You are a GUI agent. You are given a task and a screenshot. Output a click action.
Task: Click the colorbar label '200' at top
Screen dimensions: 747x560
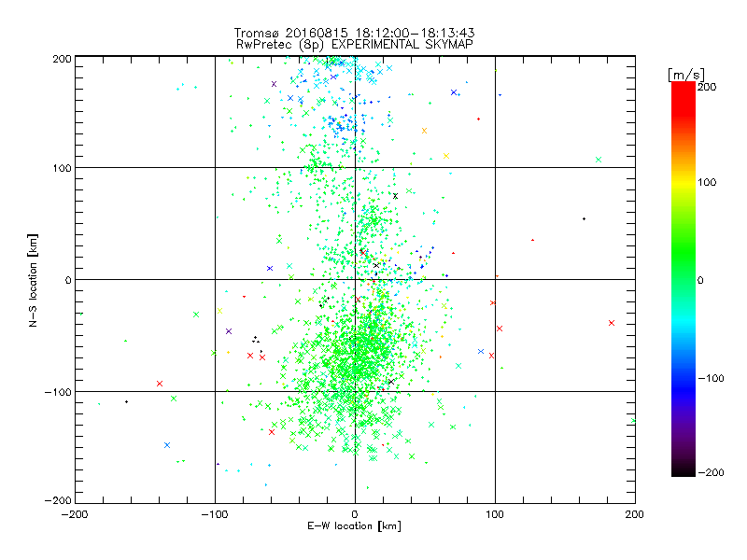tap(707, 87)
